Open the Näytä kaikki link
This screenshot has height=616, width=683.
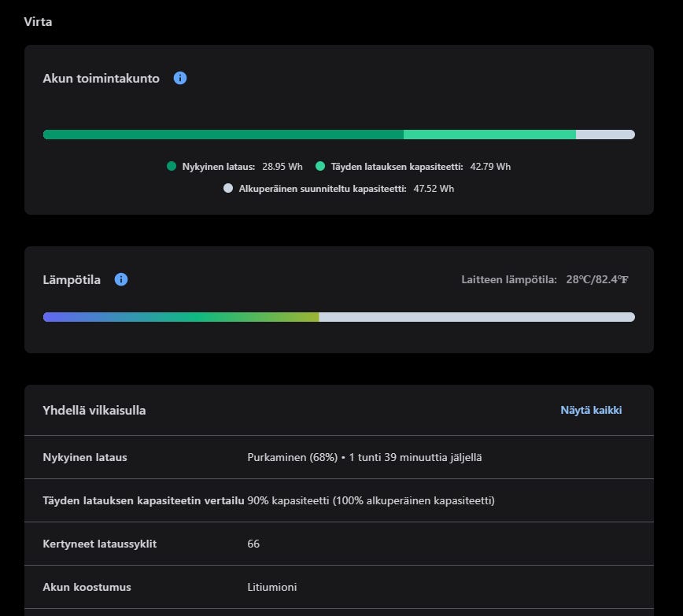(x=591, y=410)
